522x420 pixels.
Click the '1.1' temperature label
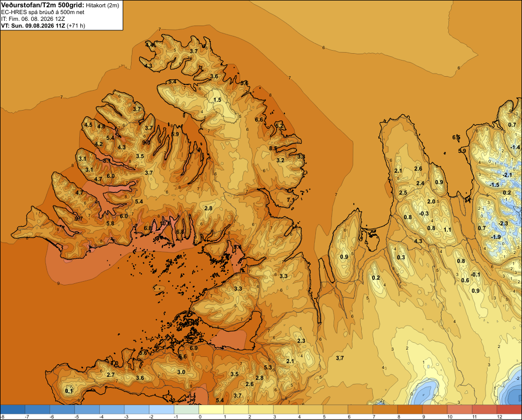[447, 230]
